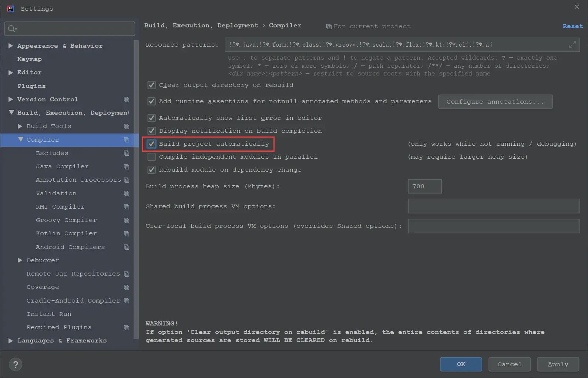Click the project-scope icon beside Coverage

click(x=126, y=287)
